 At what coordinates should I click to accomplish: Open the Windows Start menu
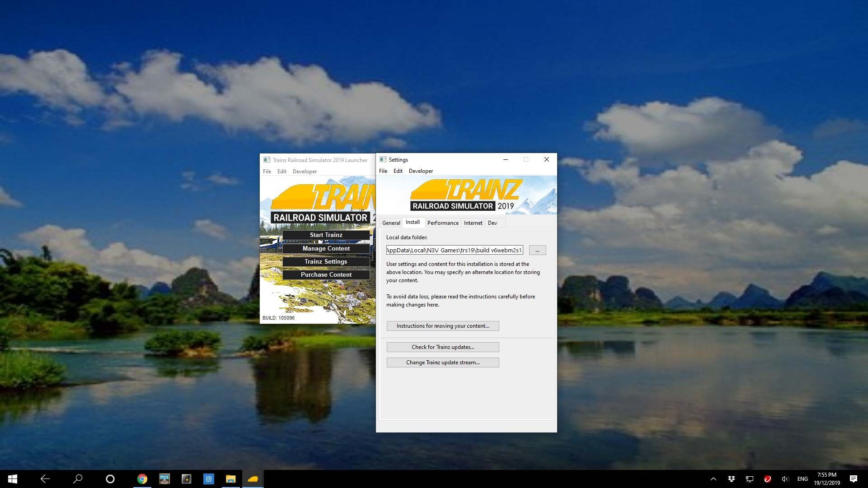(13, 479)
